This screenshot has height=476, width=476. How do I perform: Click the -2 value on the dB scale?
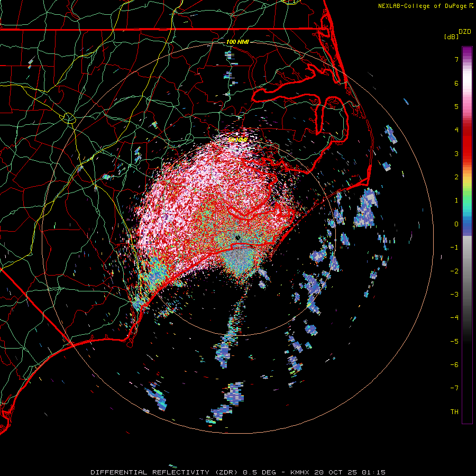454,271
